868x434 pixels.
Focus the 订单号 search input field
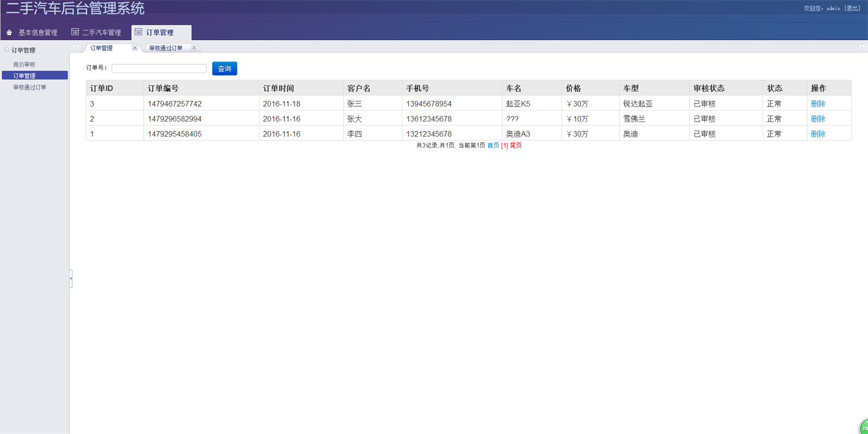[x=159, y=68]
